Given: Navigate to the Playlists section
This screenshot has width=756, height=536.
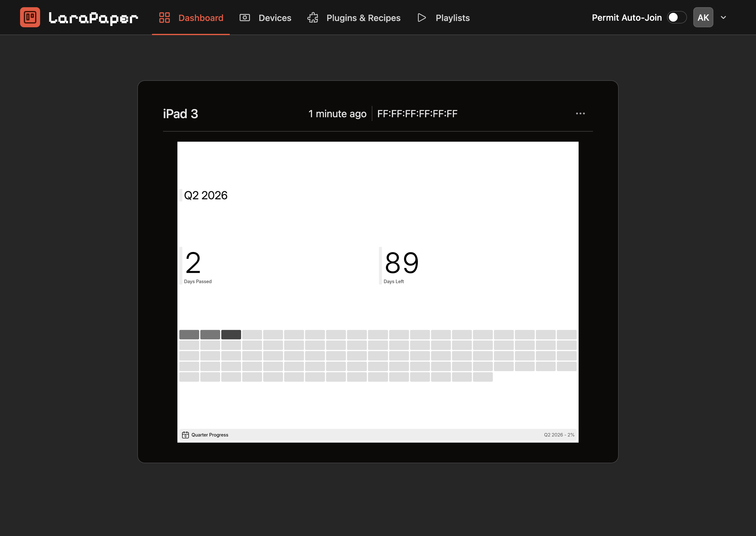Looking at the screenshot, I should coord(452,18).
